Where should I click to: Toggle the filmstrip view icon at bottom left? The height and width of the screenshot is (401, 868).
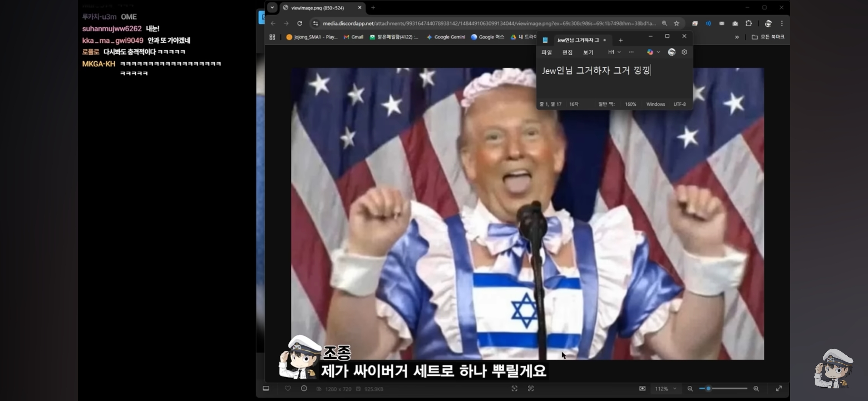pyautogui.click(x=266, y=388)
